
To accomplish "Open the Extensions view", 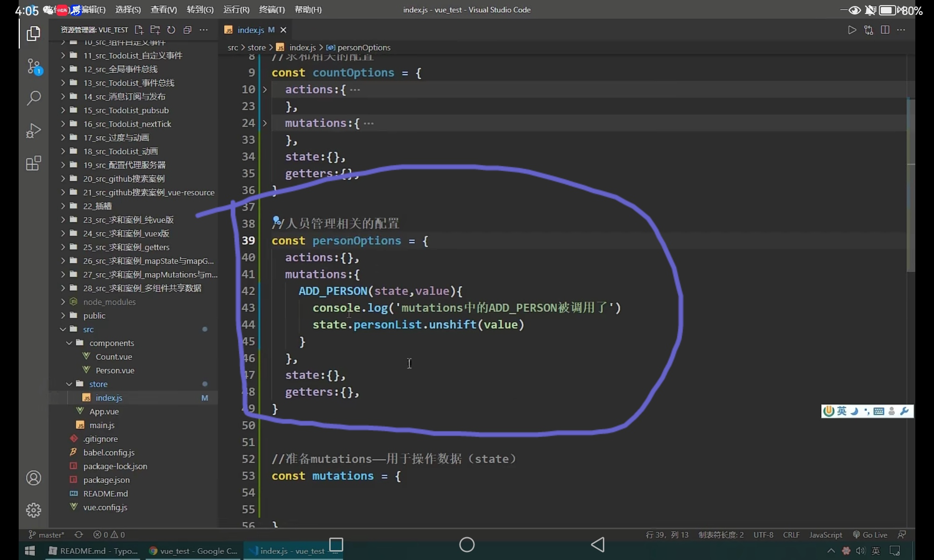I will point(34,163).
